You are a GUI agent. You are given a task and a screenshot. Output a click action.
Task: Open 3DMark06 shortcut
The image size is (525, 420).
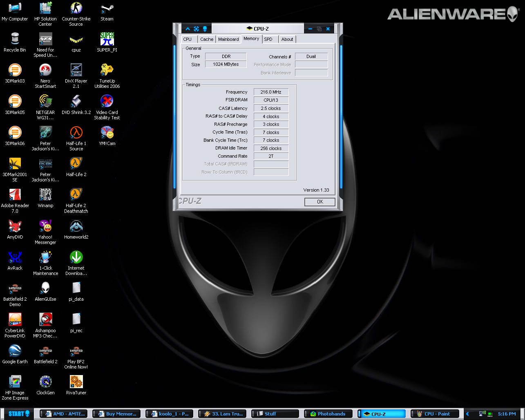(15, 136)
